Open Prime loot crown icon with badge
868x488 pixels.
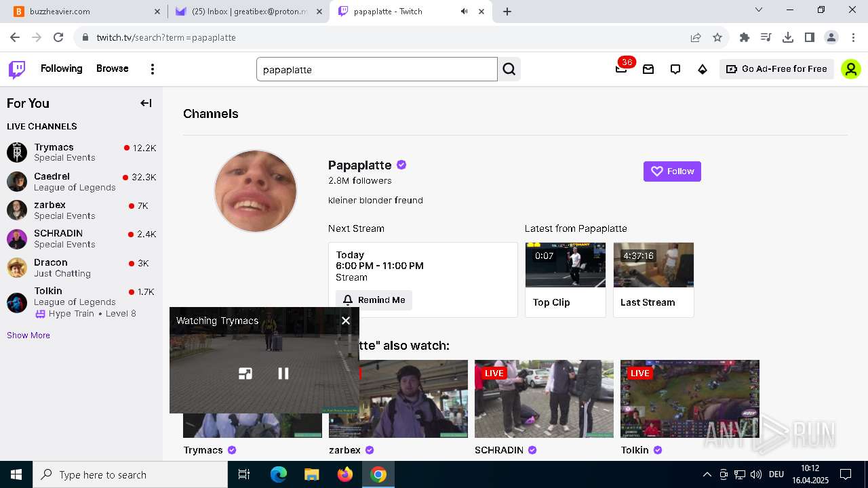[622, 68]
